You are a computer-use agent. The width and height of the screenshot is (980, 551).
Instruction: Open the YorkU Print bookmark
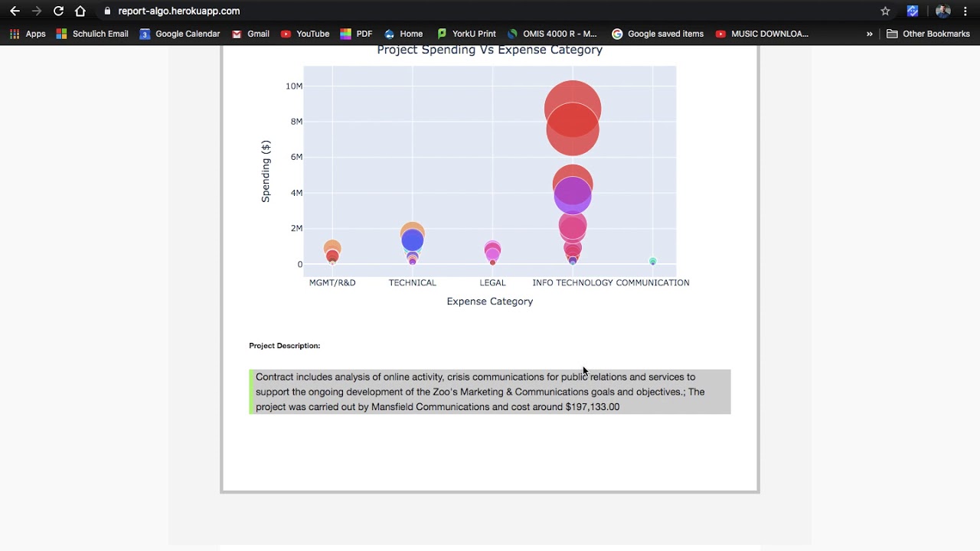pyautogui.click(x=466, y=34)
